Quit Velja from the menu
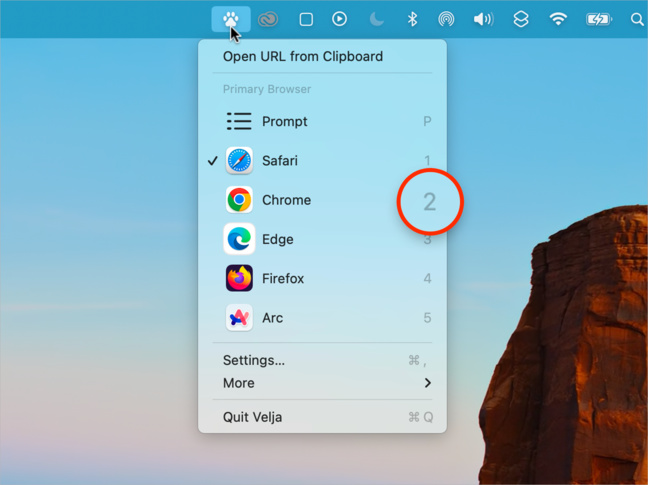Screen dimensions: 648x485 (322, 417)
